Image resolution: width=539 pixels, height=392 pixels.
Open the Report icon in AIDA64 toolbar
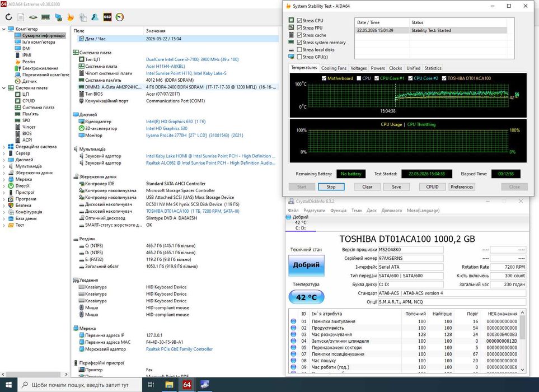click(x=21, y=17)
